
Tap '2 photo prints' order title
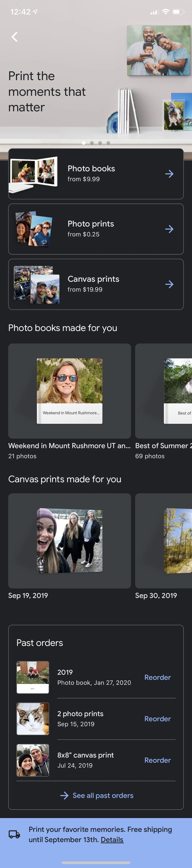pyautogui.click(x=80, y=714)
